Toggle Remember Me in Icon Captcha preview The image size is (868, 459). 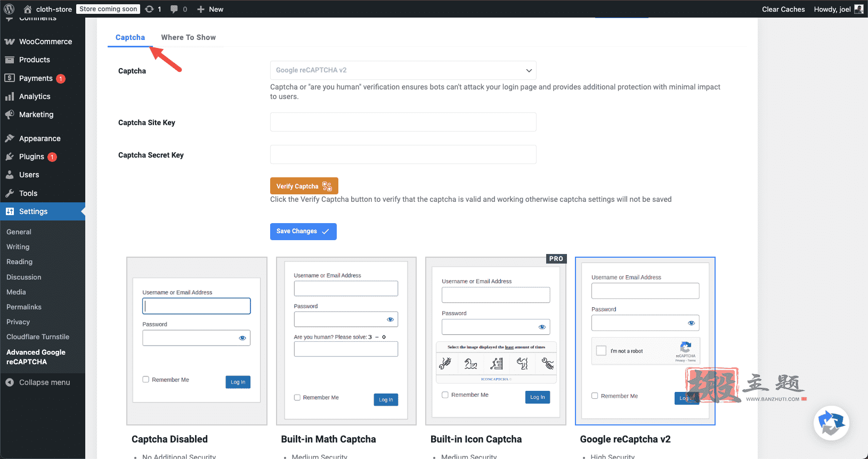pyautogui.click(x=445, y=395)
